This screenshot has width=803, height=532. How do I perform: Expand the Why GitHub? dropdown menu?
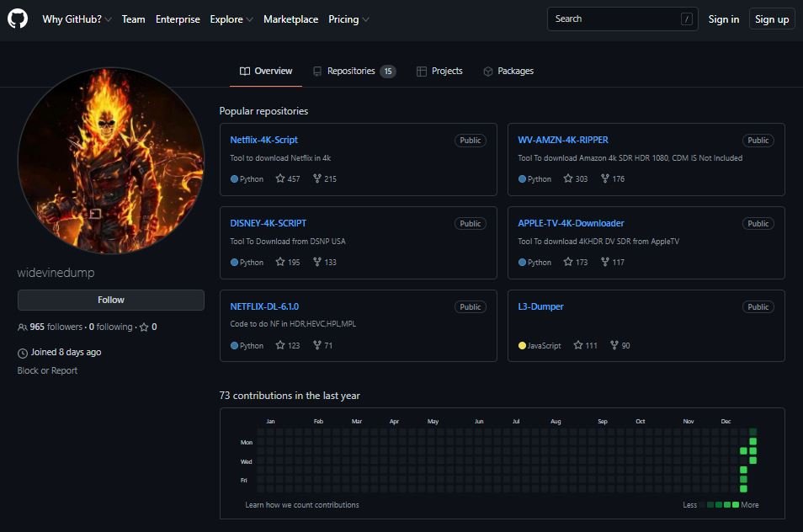click(77, 19)
